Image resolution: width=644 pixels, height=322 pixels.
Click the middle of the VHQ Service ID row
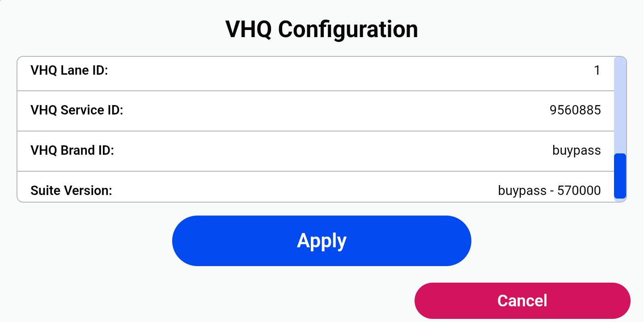pyautogui.click(x=316, y=111)
